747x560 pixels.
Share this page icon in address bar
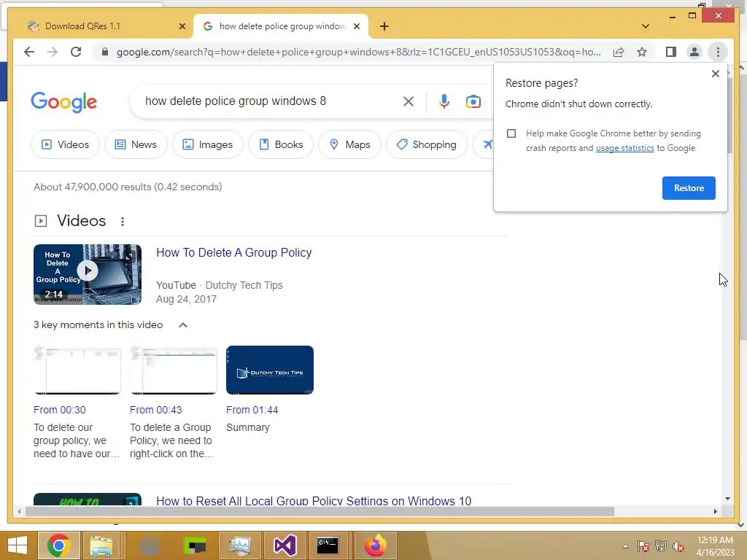click(x=619, y=52)
